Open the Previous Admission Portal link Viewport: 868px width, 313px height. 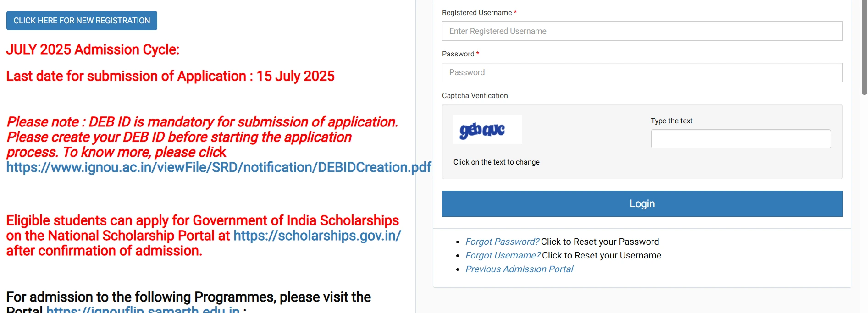point(519,269)
